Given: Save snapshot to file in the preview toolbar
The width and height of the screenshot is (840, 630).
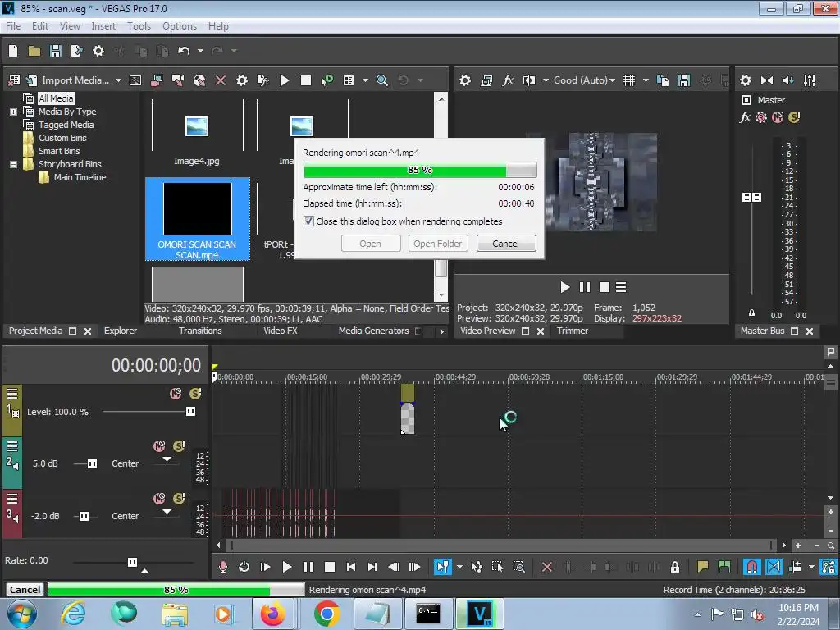Looking at the screenshot, I should coord(684,80).
